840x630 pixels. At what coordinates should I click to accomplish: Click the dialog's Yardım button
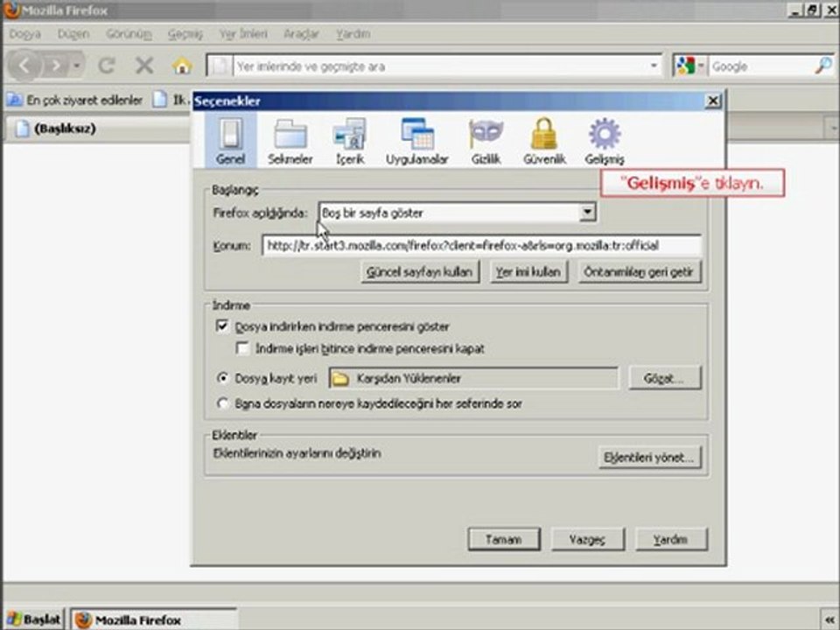(671, 540)
